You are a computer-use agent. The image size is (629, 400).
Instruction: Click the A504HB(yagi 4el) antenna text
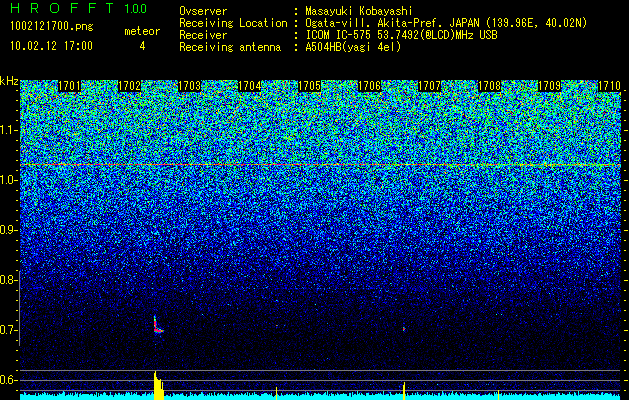click(x=353, y=47)
